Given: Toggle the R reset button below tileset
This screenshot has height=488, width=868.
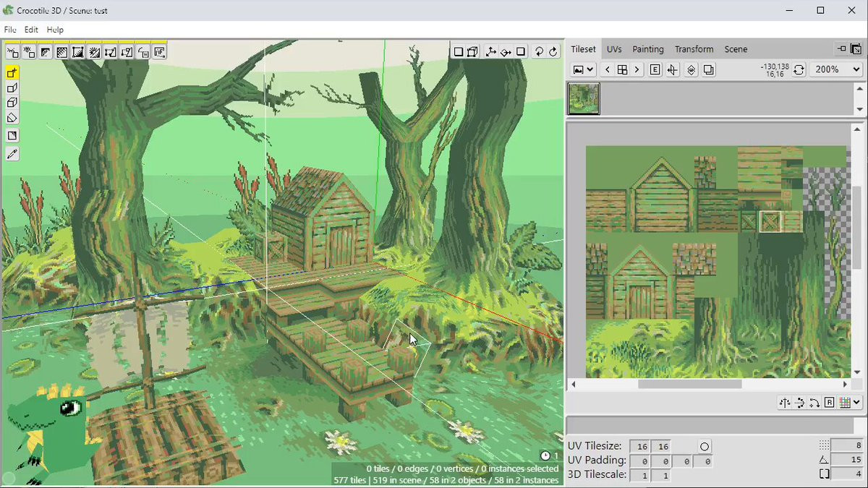Looking at the screenshot, I should pyautogui.click(x=829, y=403).
